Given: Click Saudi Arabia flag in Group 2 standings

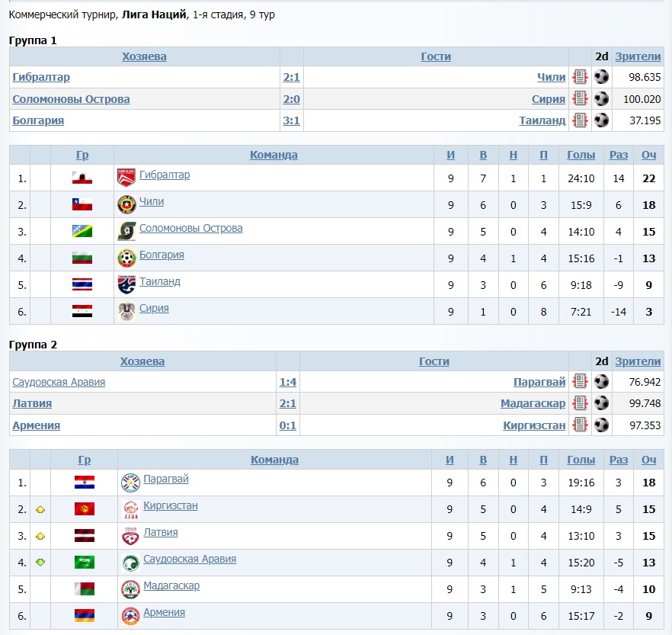Looking at the screenshot, I should (84, 563).
